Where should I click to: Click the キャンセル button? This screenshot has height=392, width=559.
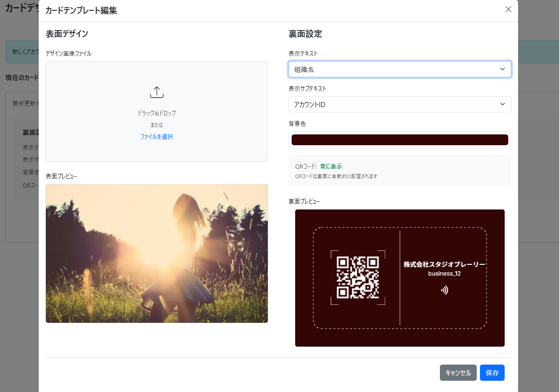pos(458,373)
